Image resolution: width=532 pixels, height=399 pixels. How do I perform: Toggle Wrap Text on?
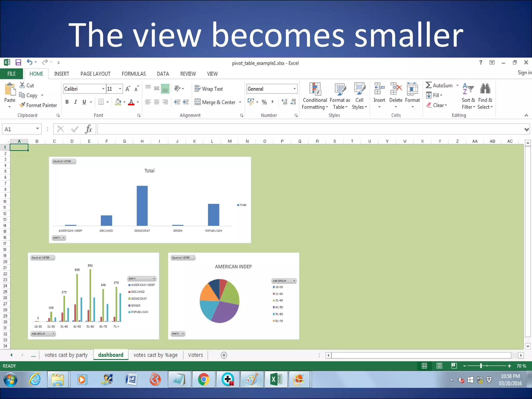coord(209,89)
